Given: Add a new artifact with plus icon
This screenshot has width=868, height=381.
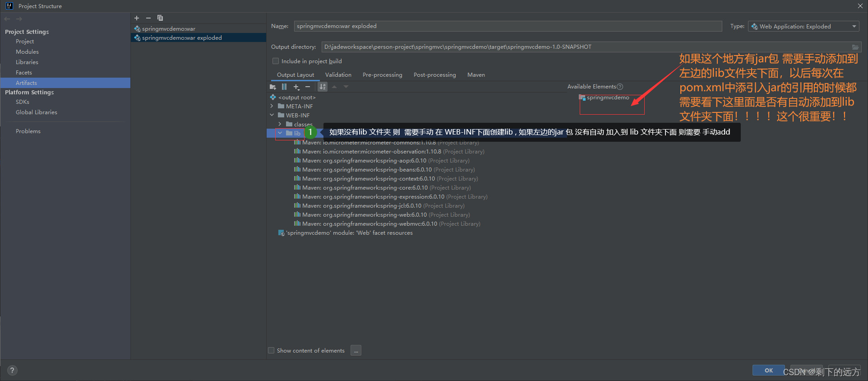Looking at the screenshot, I should pos(137,18).
